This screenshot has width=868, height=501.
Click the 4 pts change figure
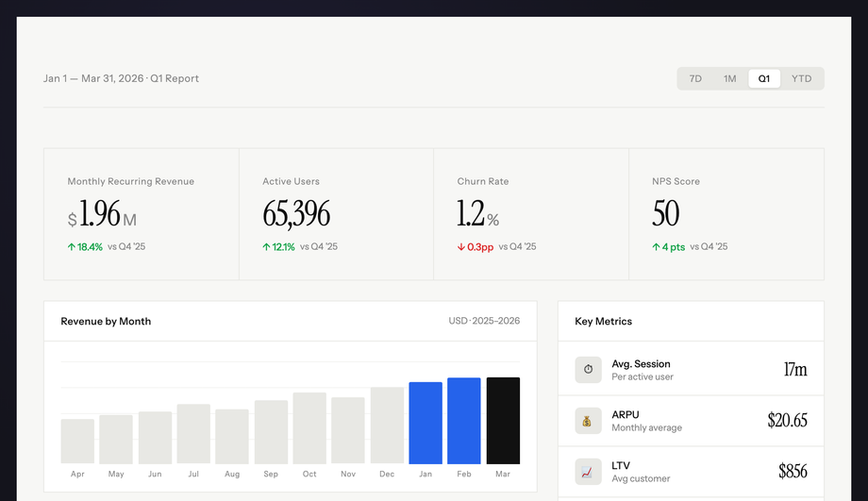coord(674,247)
